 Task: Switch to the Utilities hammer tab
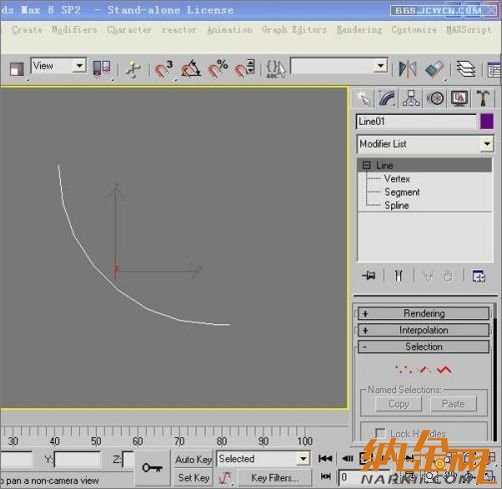482,99
